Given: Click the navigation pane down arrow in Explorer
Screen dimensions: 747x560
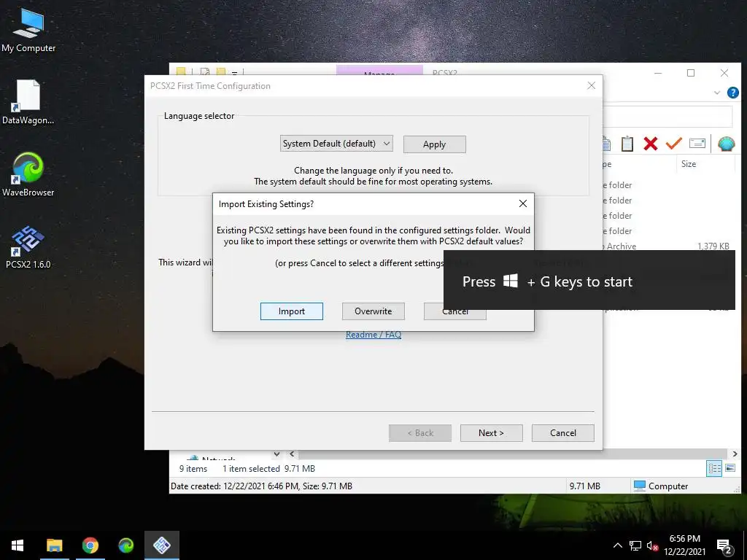Looking at the screenshot, I should pos(276,454).
